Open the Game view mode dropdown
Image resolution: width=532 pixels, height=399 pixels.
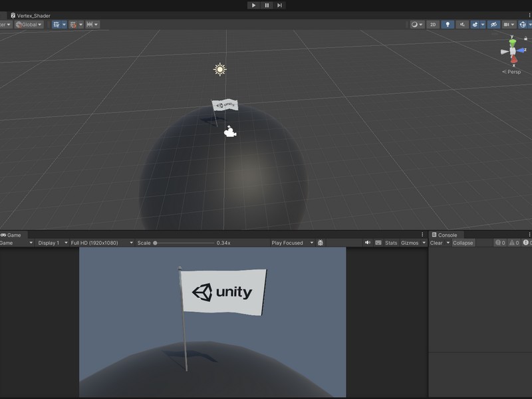pyautogui.click(x=16, y=243)
